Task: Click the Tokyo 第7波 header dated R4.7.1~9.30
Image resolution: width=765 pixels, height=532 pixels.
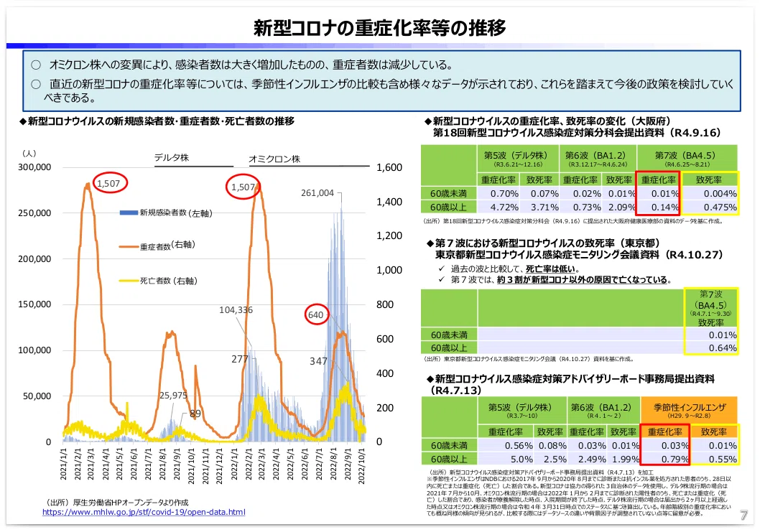Action: coord(711,308)
